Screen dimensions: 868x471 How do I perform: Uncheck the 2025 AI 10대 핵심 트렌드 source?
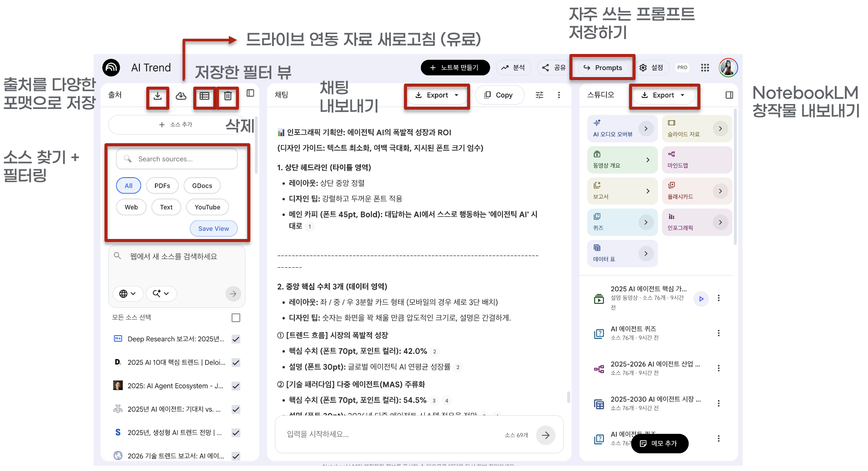[x=236, y=363]
